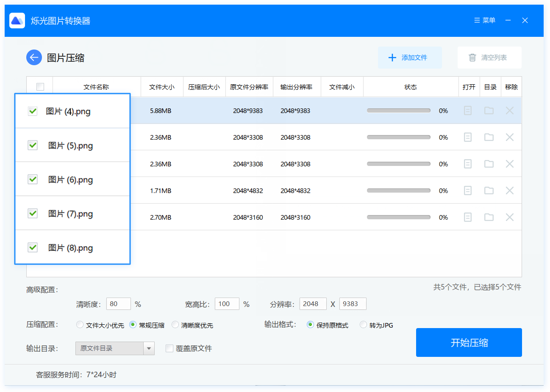Image resolution: width=550 pixels, height=392 pixels.
Task: Open the 菜单 menu
Action: 484,20
